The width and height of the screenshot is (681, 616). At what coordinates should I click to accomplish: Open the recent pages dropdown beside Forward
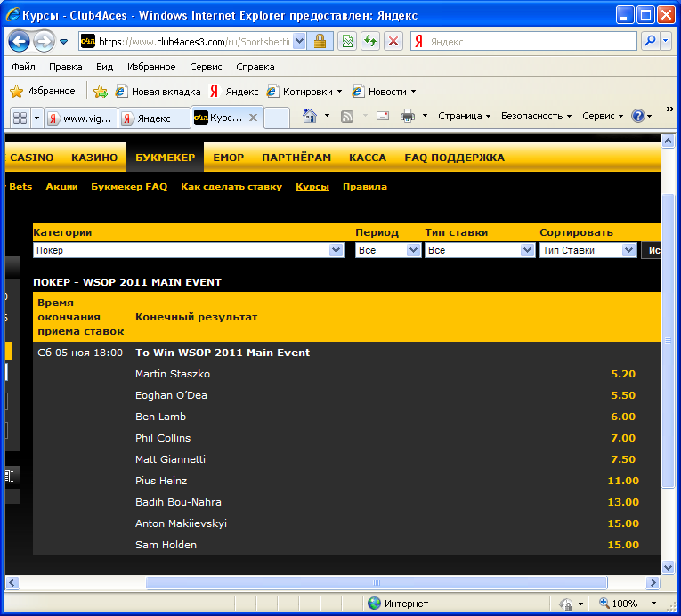point(64,42)
